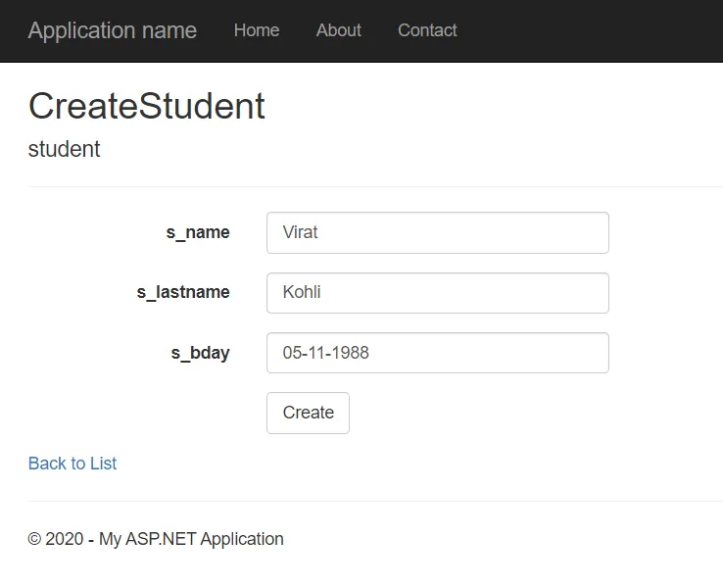
Task: Click the s_name label
Action: (x=198, y=232)
